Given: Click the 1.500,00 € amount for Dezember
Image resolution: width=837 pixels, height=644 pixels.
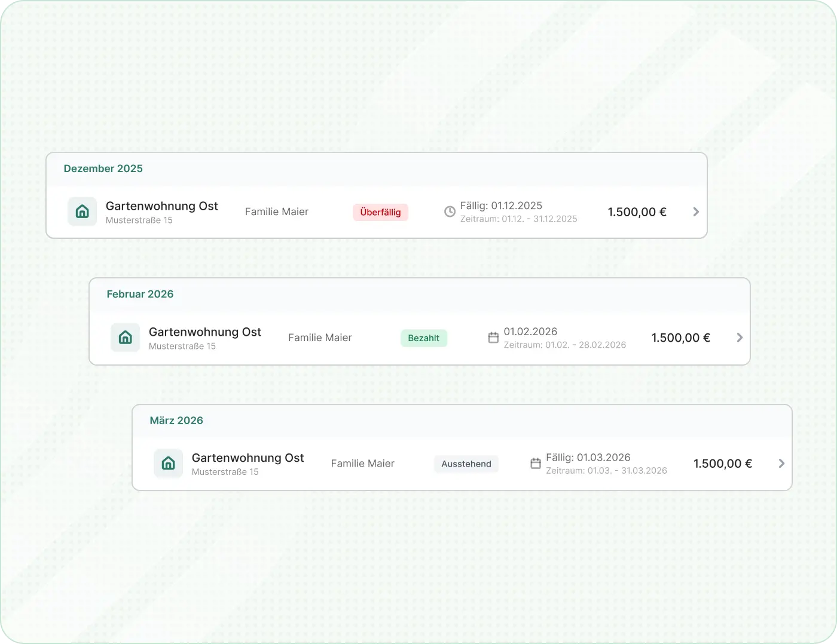Looking at the screenshot, I should (637, 212).
